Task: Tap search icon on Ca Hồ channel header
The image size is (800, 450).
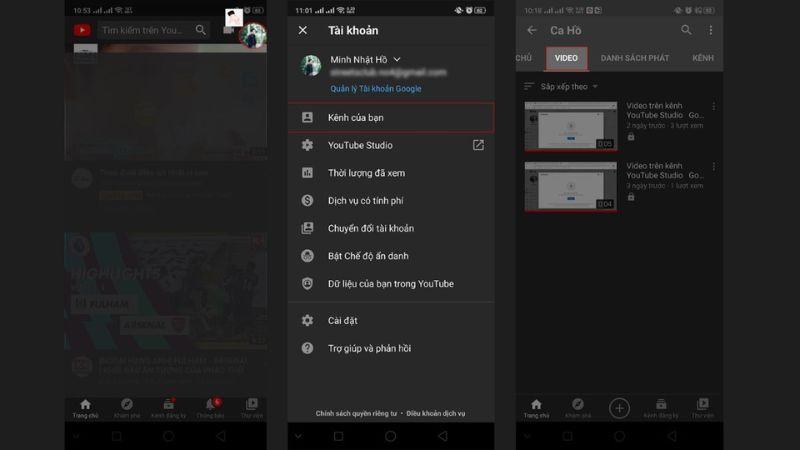Action: click(686, 30)
